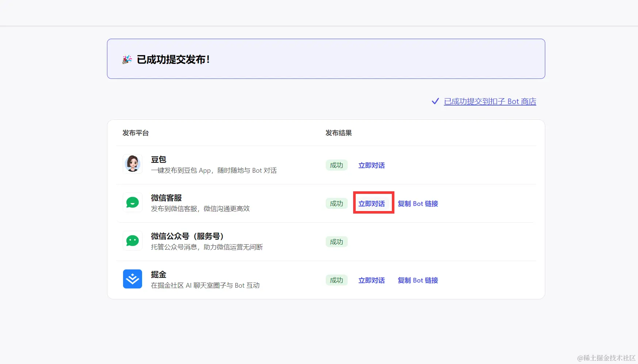
Task: Click 立即对话 in the 微信客服 row
Action: tap(371, 204)
